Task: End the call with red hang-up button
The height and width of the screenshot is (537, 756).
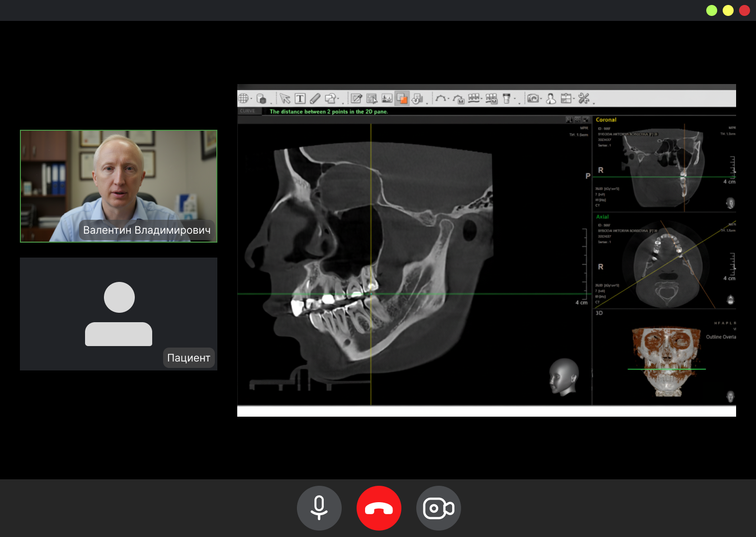Action: (379, 508)
